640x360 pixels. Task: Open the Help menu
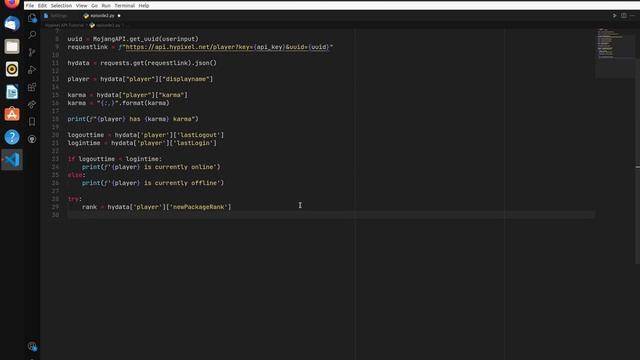pyautogui.click(x=144, y=6)
